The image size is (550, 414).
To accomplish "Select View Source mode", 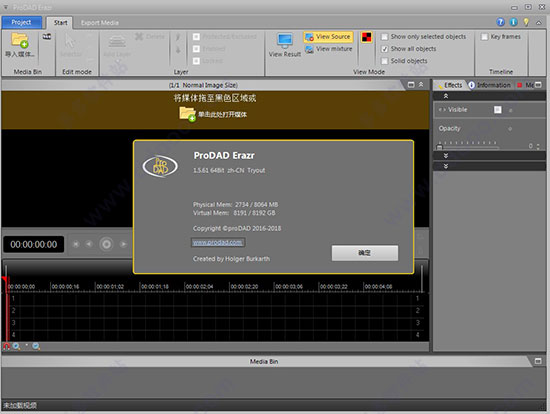I will click(328, 37).
